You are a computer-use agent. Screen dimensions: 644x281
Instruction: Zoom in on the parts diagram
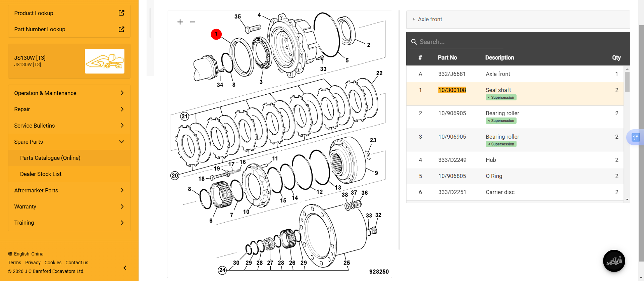click(180, 22)
